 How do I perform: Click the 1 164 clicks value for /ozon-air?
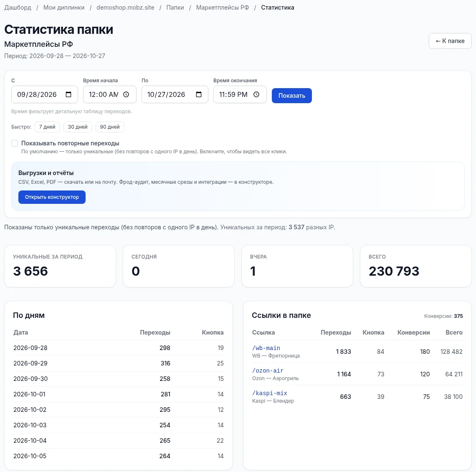[344, 374]
